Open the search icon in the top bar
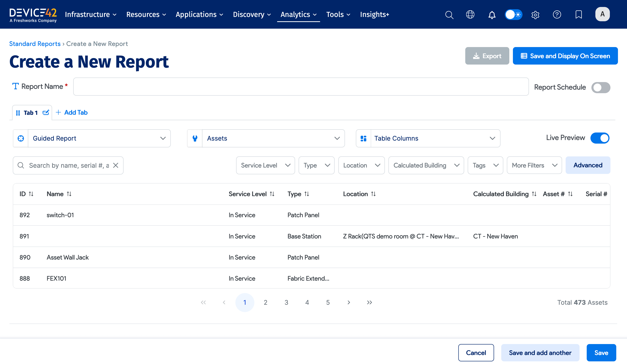The image size is (627, 364). click(x=449, y=15)
